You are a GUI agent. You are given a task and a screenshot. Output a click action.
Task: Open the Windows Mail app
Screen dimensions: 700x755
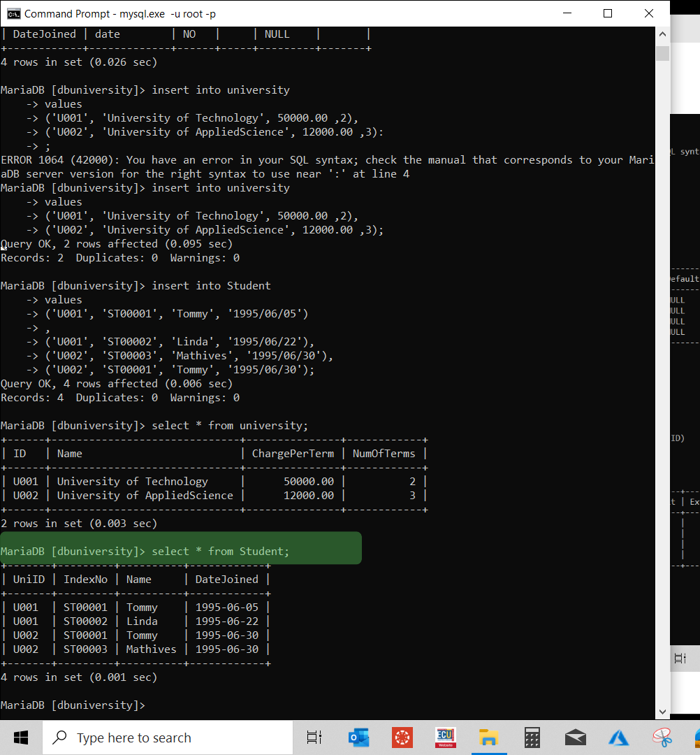pyautogui.click(x=575, y=738)
